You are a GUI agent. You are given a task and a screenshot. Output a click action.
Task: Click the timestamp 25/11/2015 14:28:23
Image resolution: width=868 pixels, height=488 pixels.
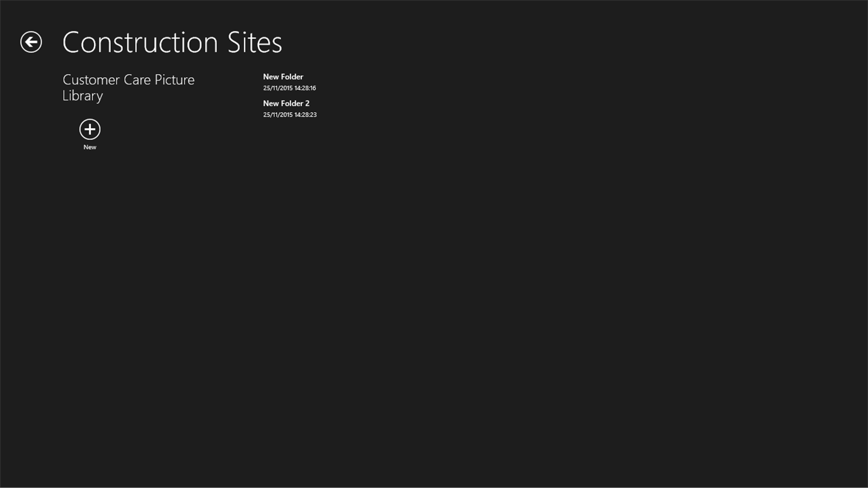(x=289, y=114)
